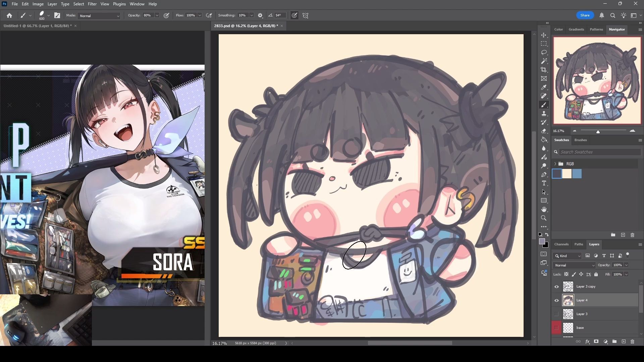Open the layer Kind filter dropdown
644x362 pixels.
click(x=567, y=256)
